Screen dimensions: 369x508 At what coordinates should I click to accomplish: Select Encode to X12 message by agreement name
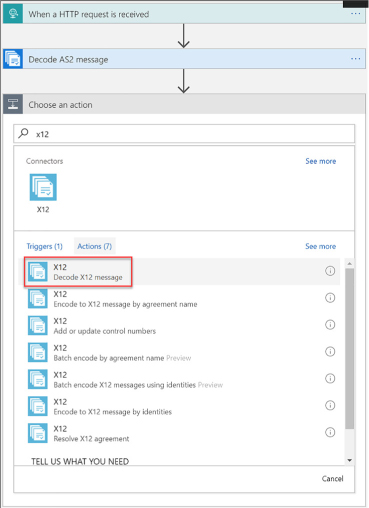point(179,298)
